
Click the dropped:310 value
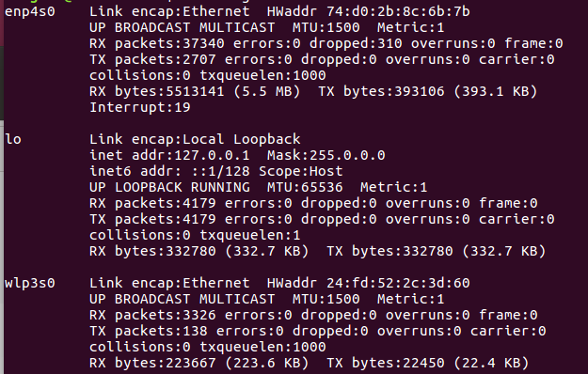(x=356, y=43)
